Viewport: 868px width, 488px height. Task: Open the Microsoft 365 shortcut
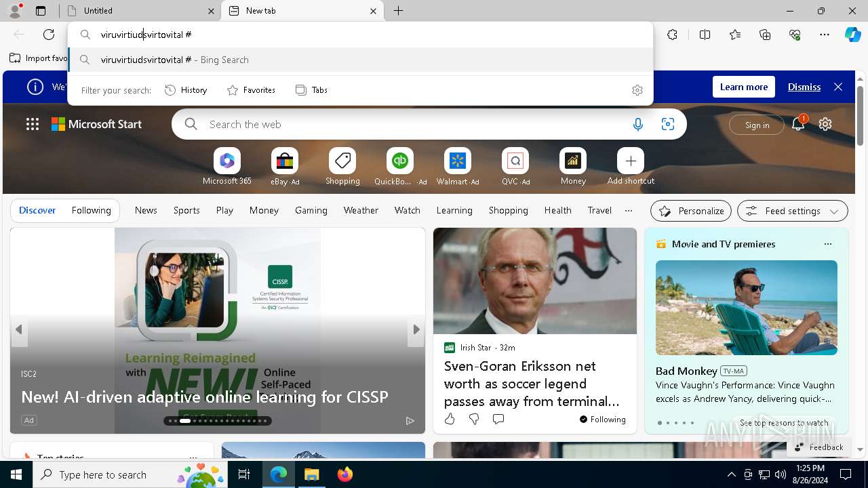click(227, 167)
